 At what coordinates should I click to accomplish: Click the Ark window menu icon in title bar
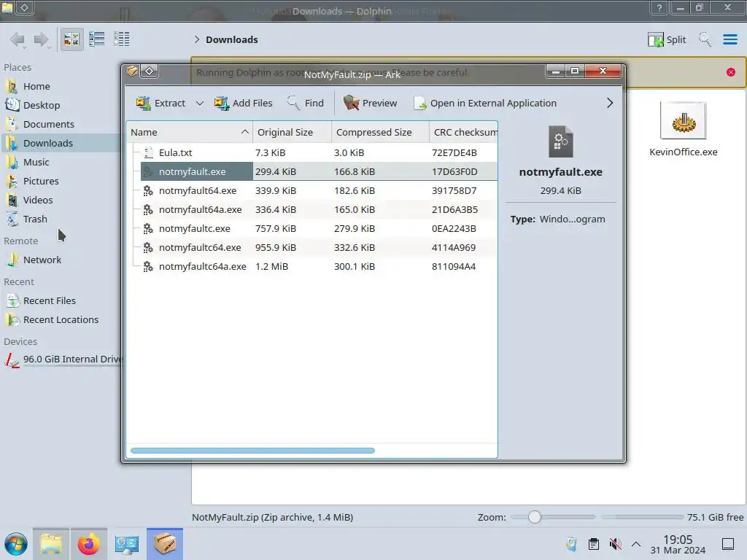point(132,71)
